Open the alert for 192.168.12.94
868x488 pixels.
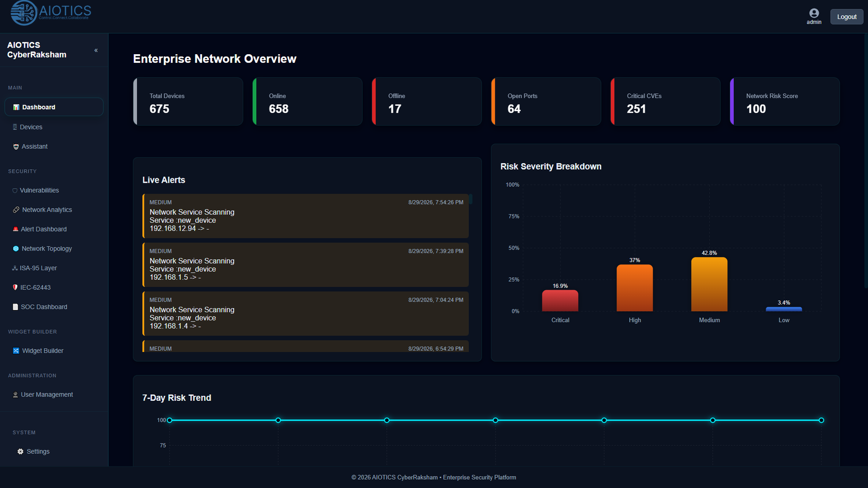305,216
